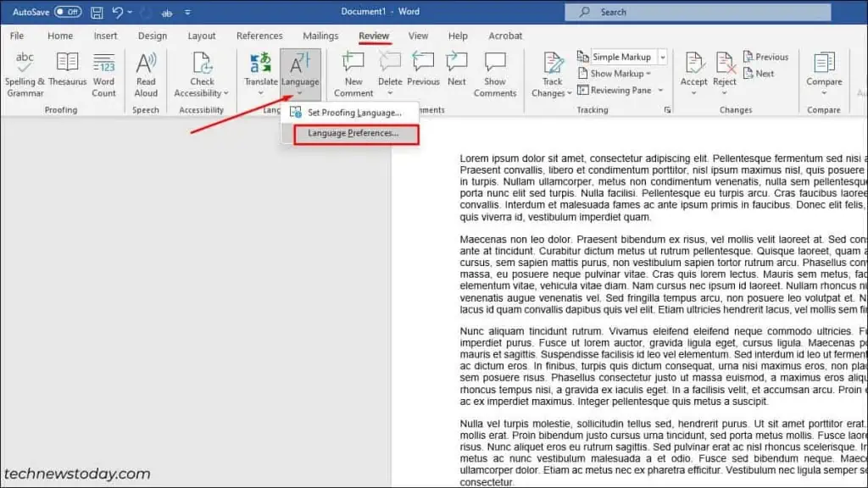Switch to the Mailings tab
868x488 pixels.
[320, 36]
